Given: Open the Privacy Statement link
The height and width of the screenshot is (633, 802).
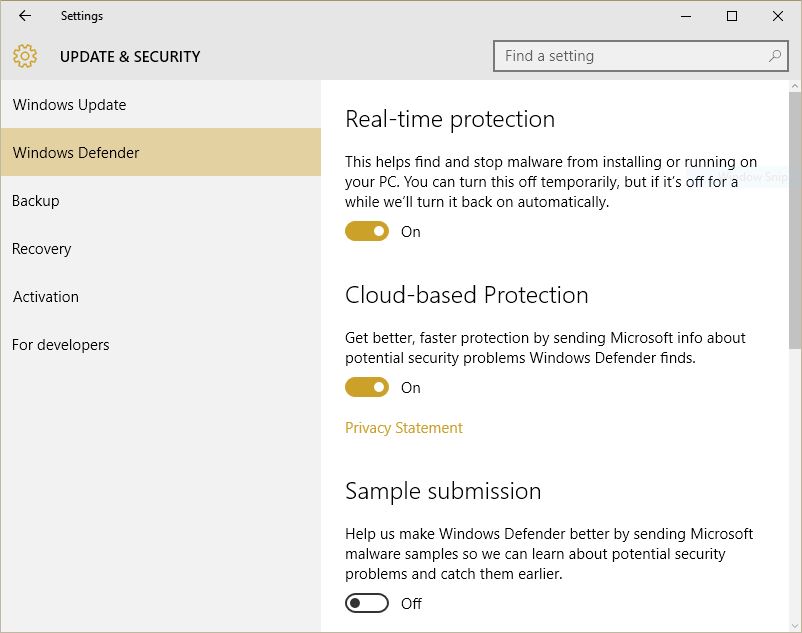Looking at the screenshot, I should click(x=403, y=427).
